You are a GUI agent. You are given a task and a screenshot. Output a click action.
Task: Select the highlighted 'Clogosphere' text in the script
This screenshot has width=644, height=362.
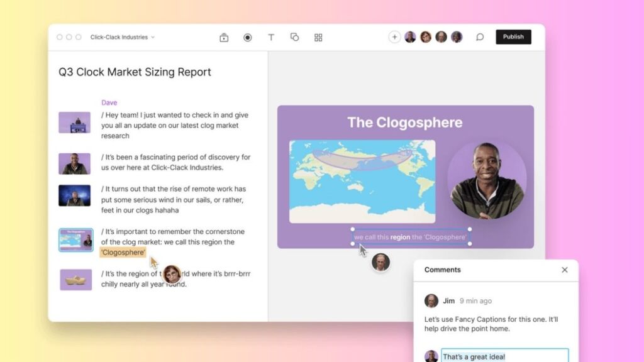point(123,252)
